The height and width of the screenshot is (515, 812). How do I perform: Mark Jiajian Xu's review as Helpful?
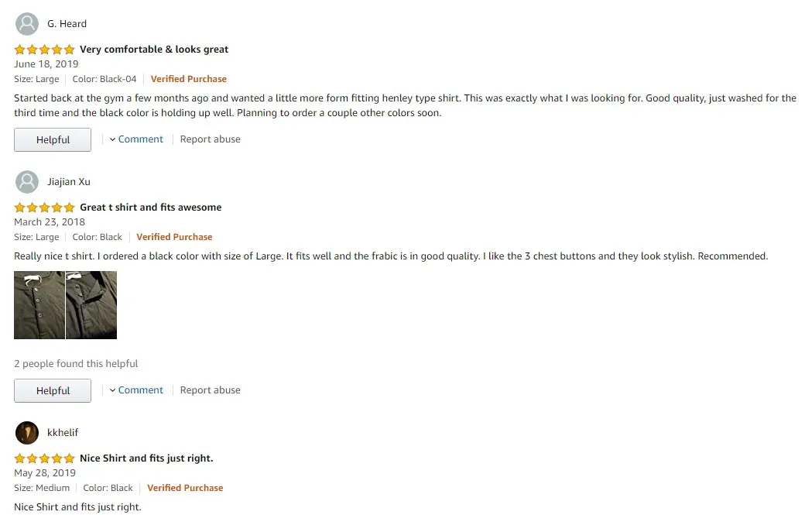pyautogui.click(x=53, y=391)
